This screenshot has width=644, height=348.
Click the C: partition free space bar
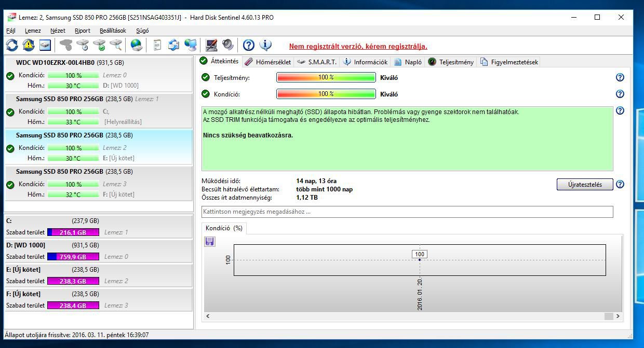(73, 232)
